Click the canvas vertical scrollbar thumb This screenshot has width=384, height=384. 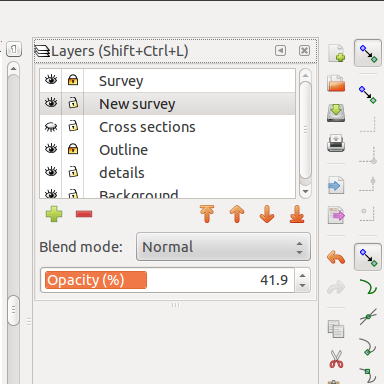tap(13, 310)
